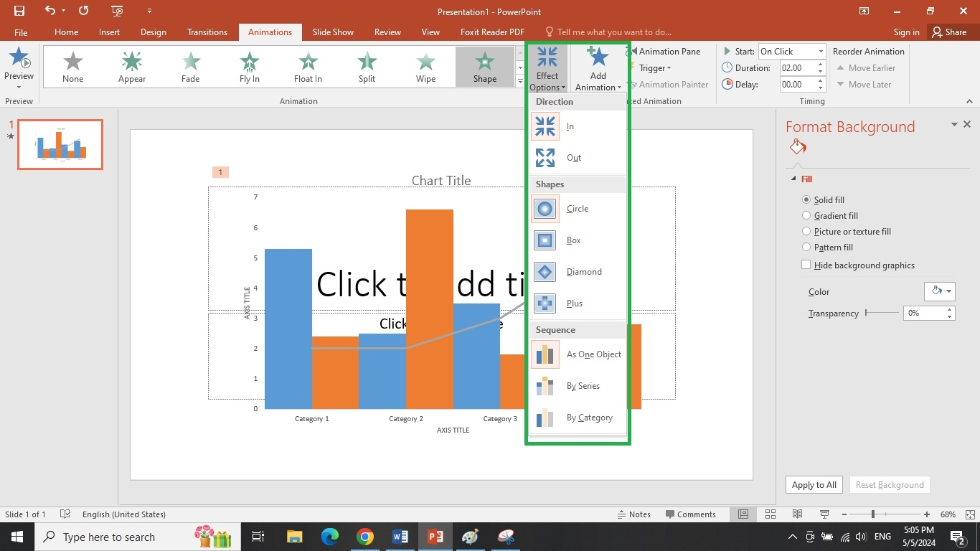This screenshot has width=980, height=551.
Task: Enable Hide background graphics checkbox
Action: click(x=806, y=265)
